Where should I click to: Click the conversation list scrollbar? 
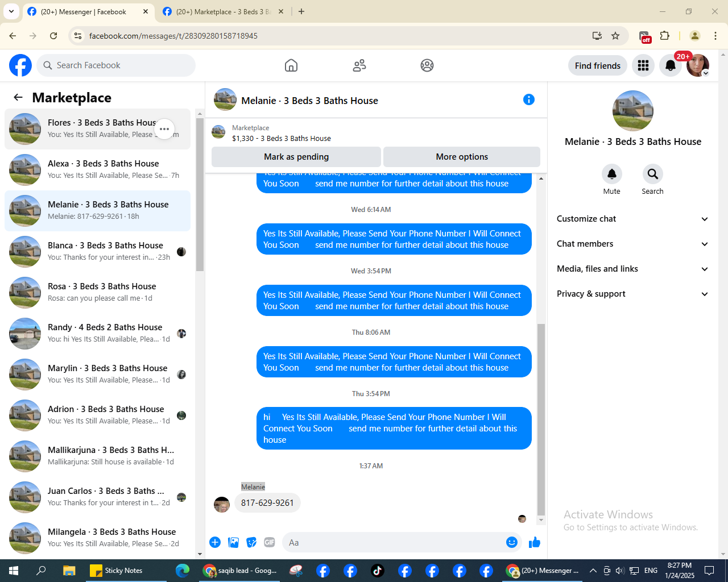200,193
